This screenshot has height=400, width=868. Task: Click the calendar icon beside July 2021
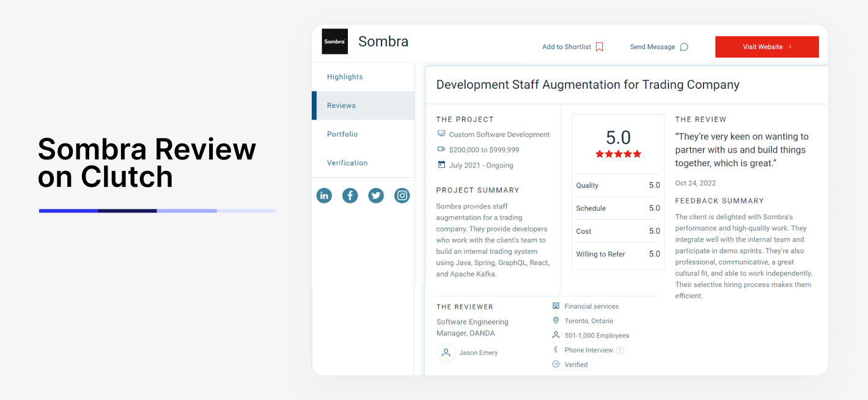point(441,164)
